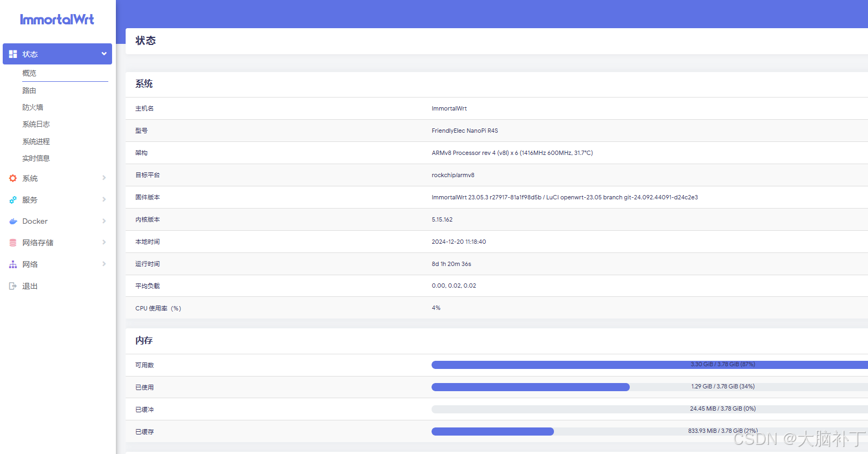Viewport: 868px width, 454px height.
Task: Open the 防火墙 firewall status page
Action: [32, 107]
